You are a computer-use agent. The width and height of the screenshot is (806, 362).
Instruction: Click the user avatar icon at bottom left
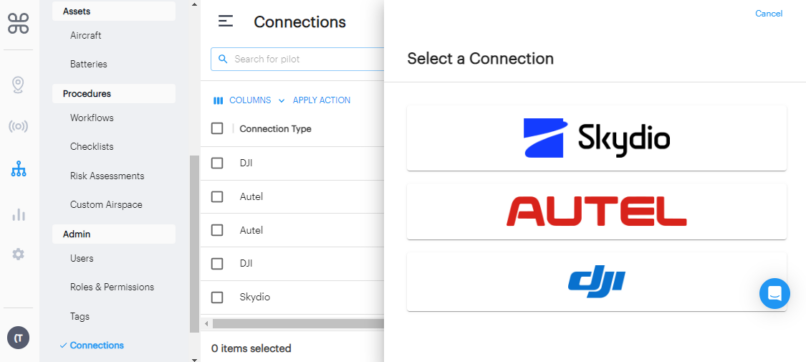pos(18,338)
